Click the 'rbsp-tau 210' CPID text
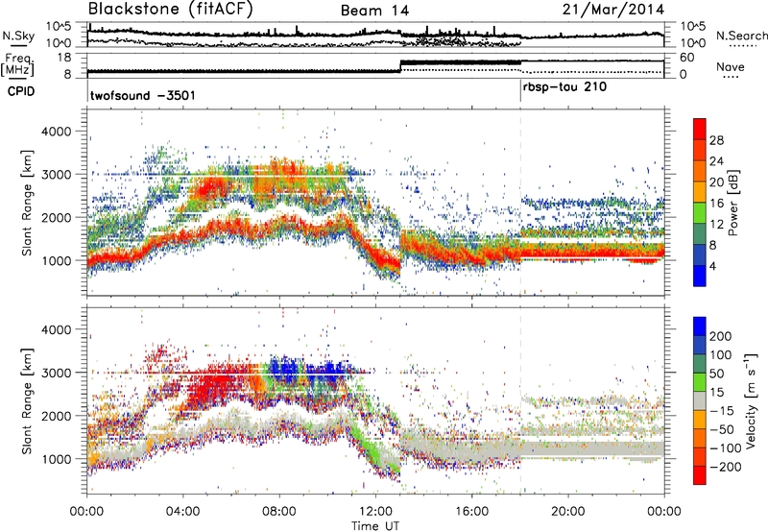768x532 pixels. click(564, 87)
